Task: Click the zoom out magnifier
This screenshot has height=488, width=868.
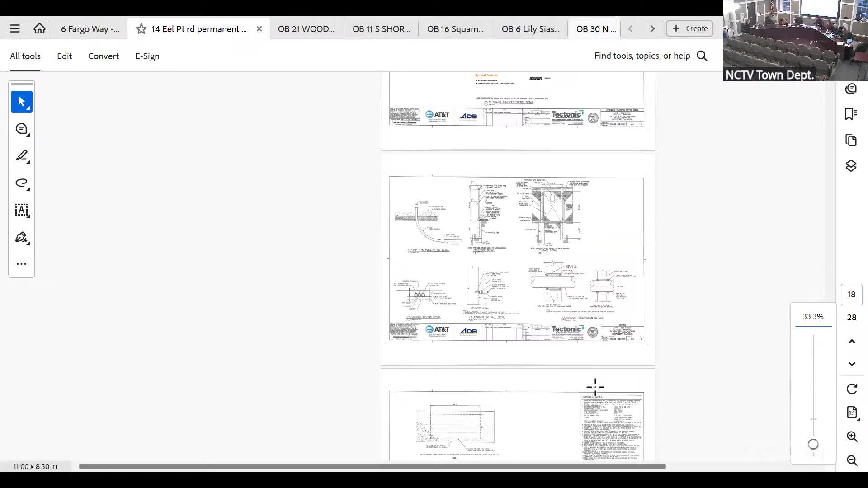Action: pyautogui.click(x=852, y=460)
